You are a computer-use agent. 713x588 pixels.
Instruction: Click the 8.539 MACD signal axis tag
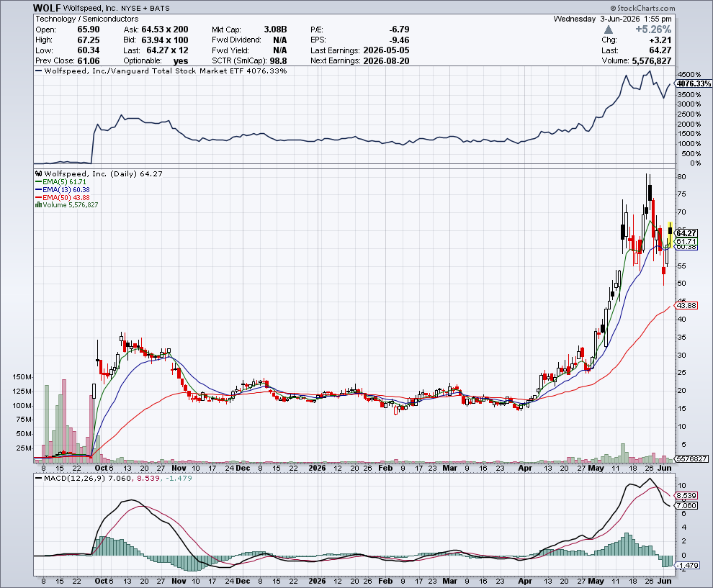click(686, 496)
